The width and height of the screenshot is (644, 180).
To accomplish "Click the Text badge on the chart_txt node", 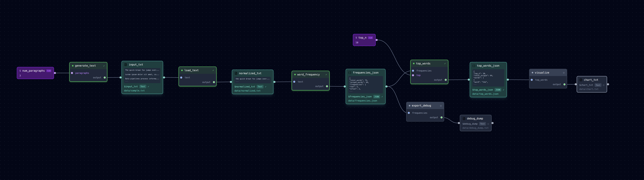I will point(598,85).
